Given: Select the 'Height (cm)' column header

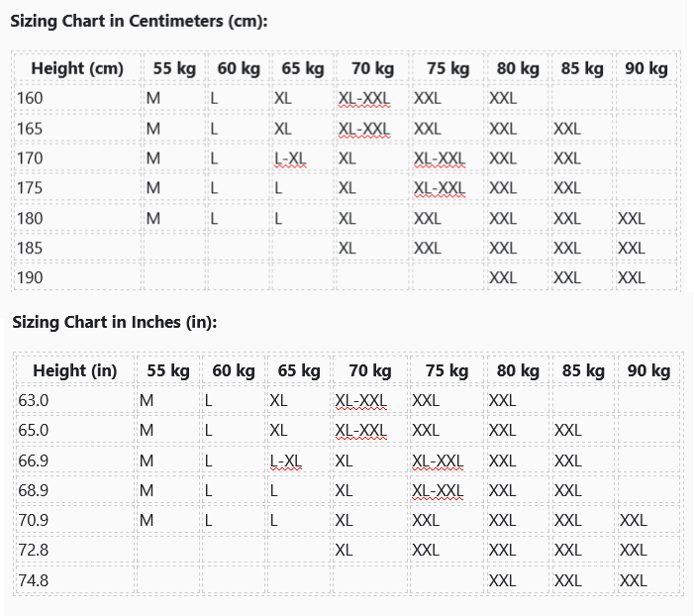Looking at the screenshot, I should click(x=77, y=68).
